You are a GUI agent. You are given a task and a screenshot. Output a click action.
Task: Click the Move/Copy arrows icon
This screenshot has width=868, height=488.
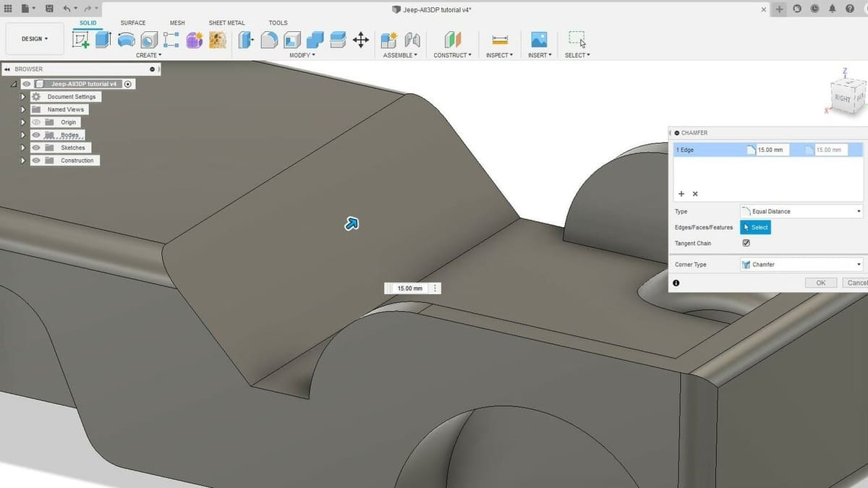pyautogui.click(x=360, y=40)
